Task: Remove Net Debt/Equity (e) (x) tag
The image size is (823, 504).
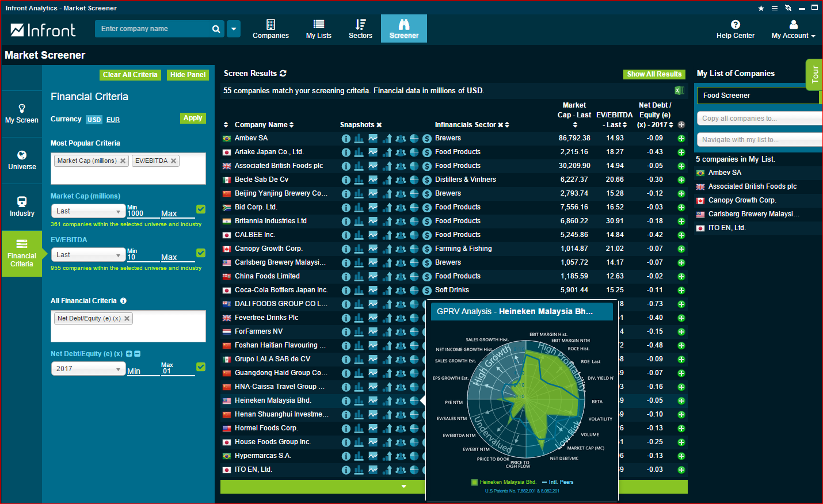Action: (x=127, y=318)
